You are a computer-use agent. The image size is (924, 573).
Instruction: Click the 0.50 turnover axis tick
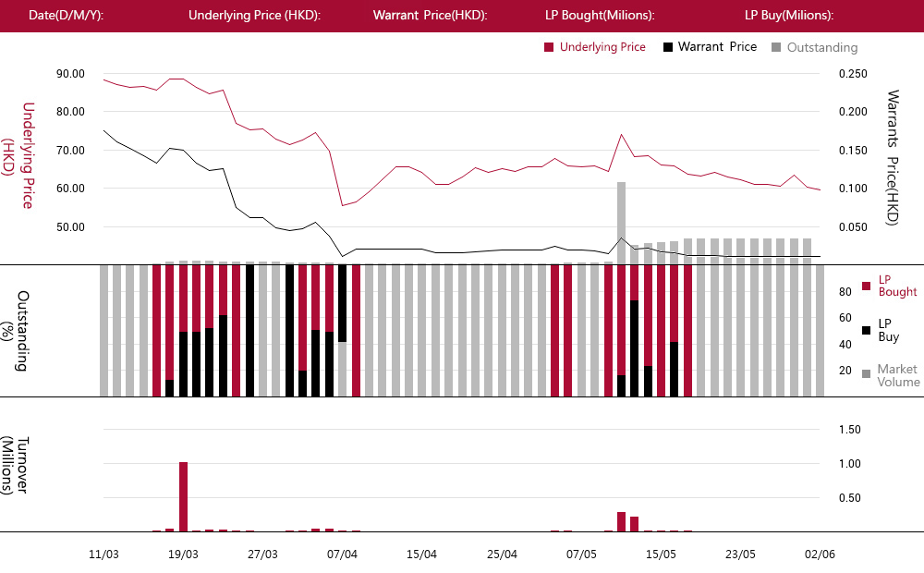coord(850,498)
